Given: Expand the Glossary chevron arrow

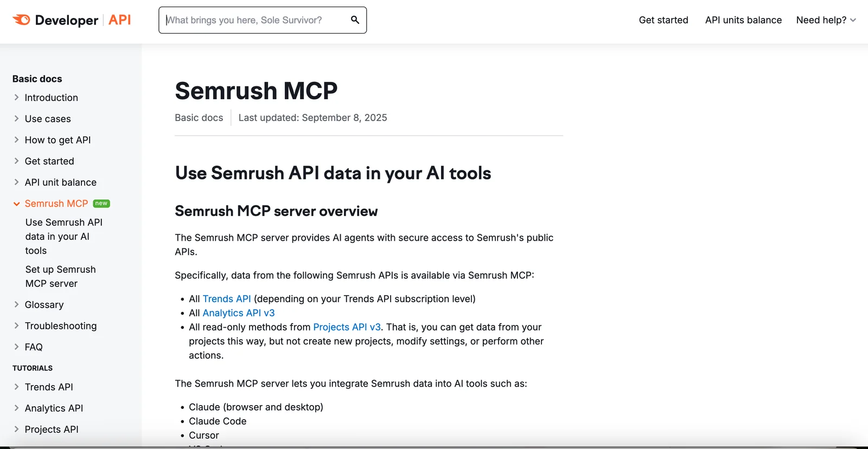Looking at the screenshot, I should pyautogui.click(x=16, y=305).
